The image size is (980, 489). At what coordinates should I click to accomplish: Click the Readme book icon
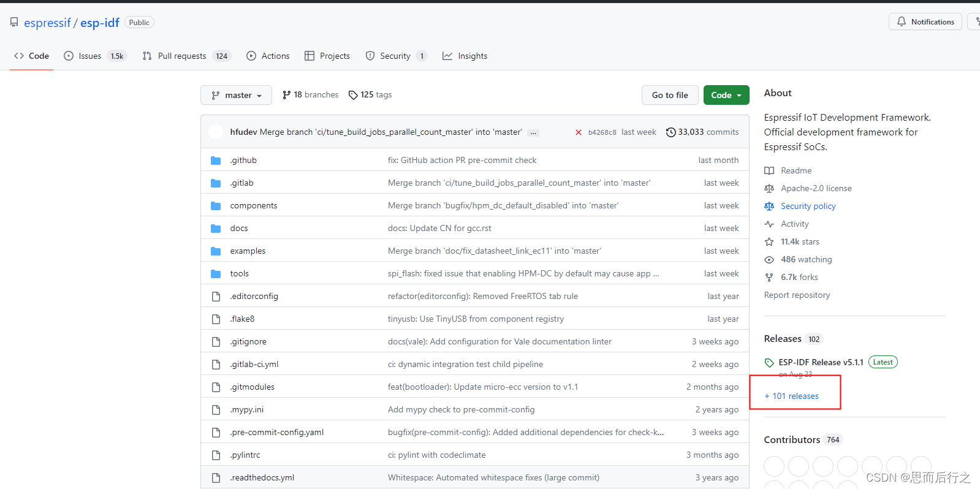769,171
